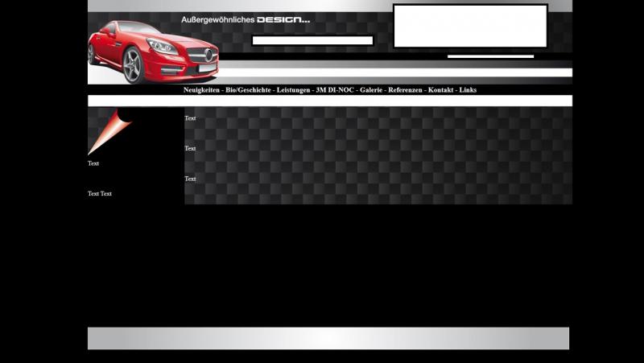Click the Links navigation item
The width and height of the screenshot is (644, 363).
pyautogui.click(x=468, y=90)
